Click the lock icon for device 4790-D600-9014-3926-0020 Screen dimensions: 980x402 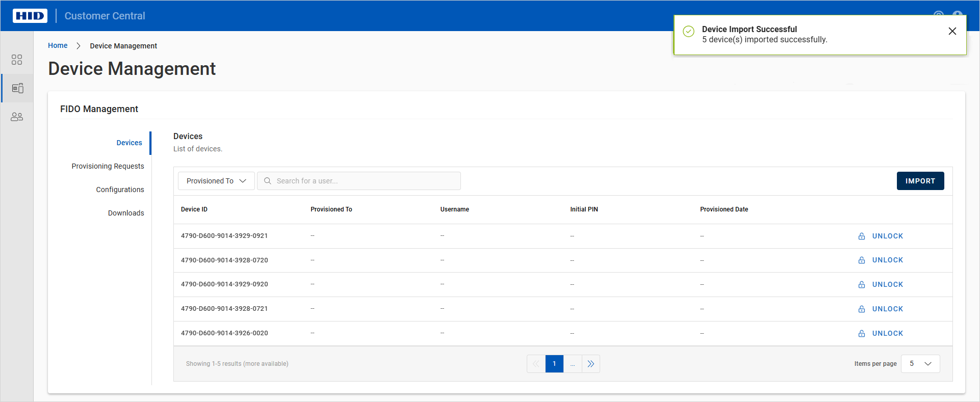(862, 334)
